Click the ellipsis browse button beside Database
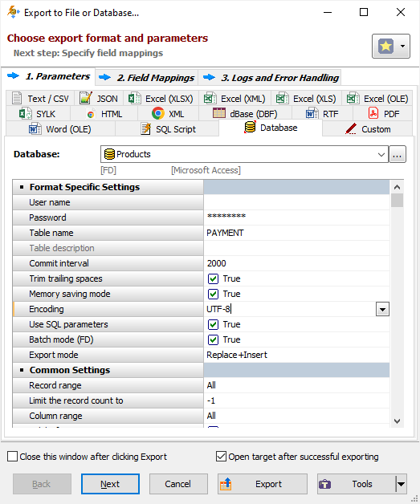The width and height of the screenshot is (420, 504). pos(398,154)
